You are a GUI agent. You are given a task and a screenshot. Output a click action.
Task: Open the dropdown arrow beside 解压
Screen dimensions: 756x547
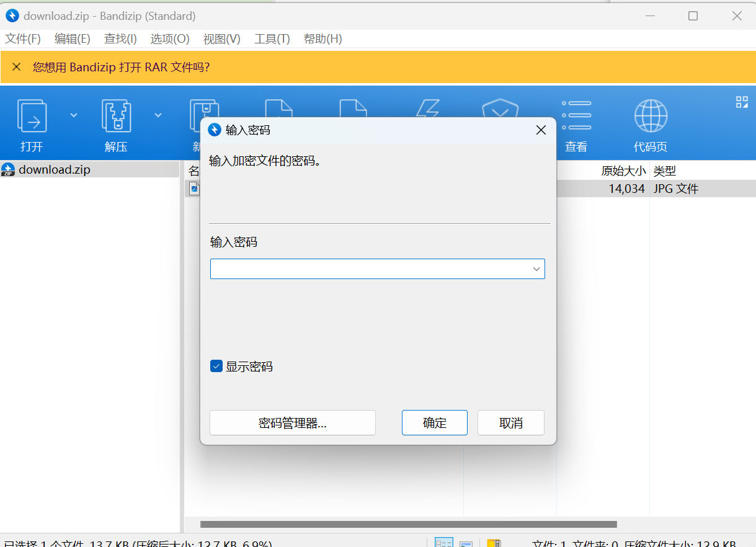158,115
